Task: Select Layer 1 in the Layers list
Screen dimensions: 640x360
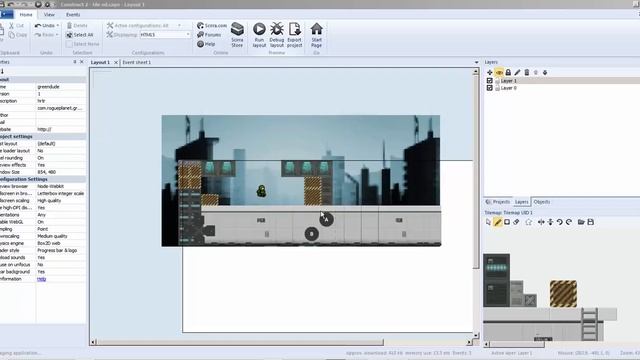Action: (x=562, y=81)
